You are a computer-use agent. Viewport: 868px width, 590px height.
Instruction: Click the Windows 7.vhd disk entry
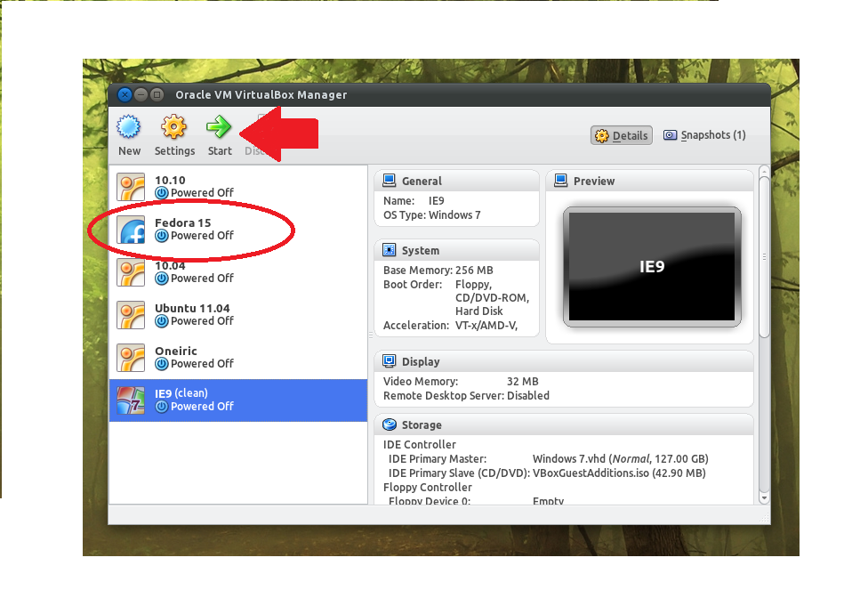pyautogui.click(x=620, y=458)
